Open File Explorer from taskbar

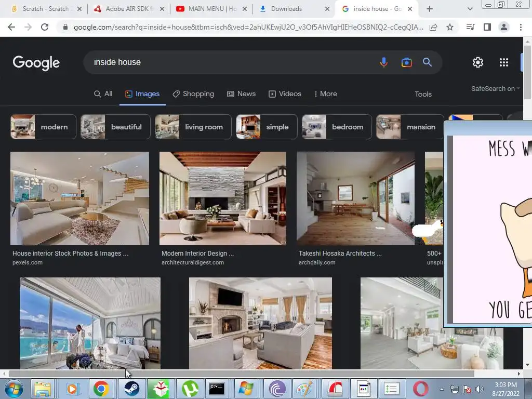[43, 389]
